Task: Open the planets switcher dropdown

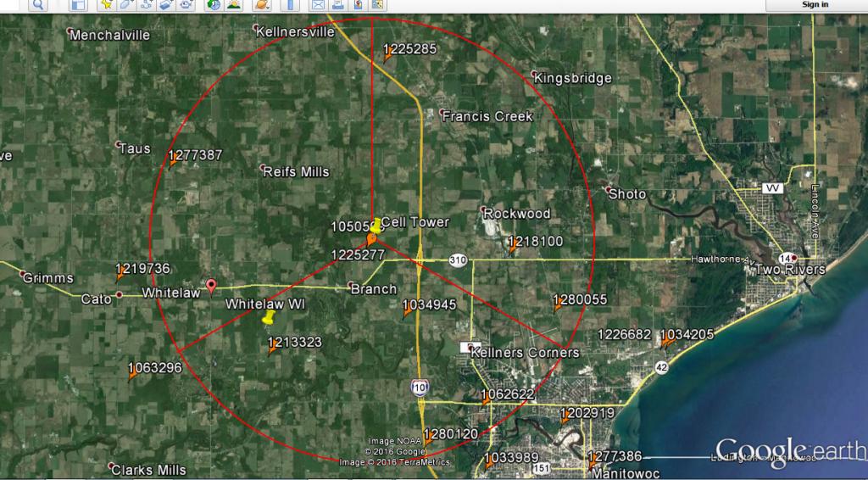Action: [x=261, y=4]
